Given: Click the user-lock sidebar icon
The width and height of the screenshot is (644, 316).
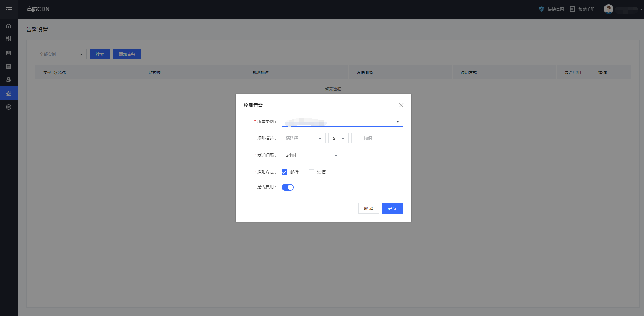Looking at the screenshot, I should pyautogui.click(x=9, y=80).
